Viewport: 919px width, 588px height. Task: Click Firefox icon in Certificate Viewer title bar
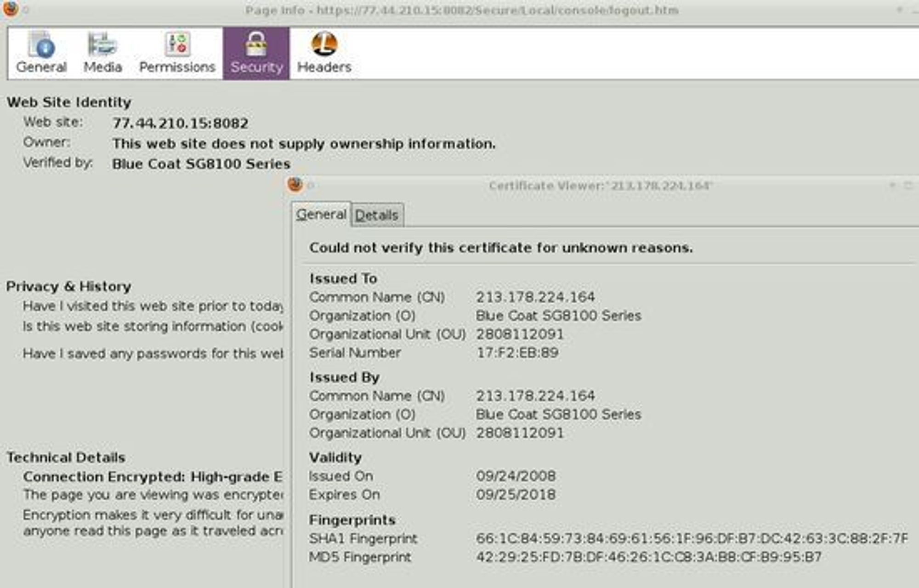tap(295, 185)
